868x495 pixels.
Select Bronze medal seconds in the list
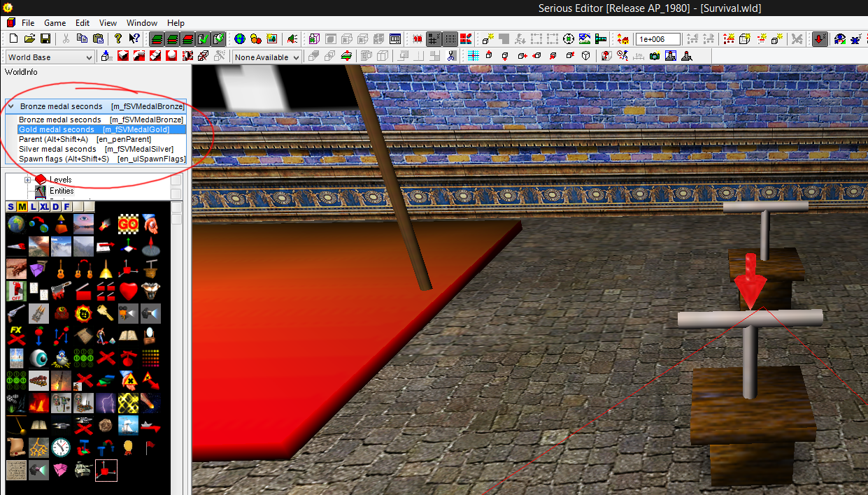[102, 120]
